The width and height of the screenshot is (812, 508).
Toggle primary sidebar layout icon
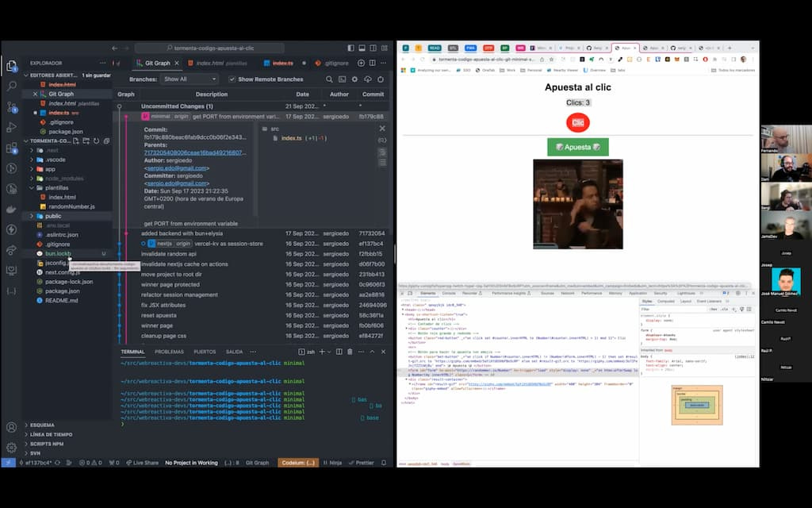tap(351, 48)
